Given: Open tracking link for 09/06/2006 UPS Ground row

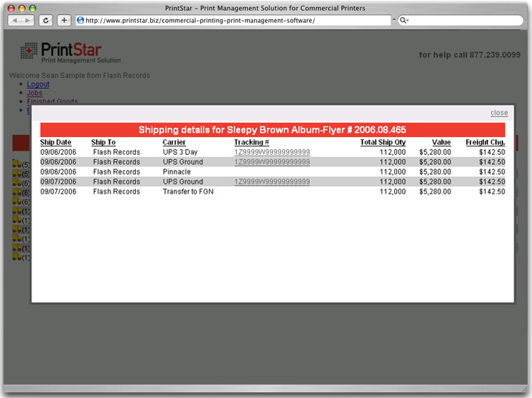Looking at the screenshot, I should click(272, 162).
